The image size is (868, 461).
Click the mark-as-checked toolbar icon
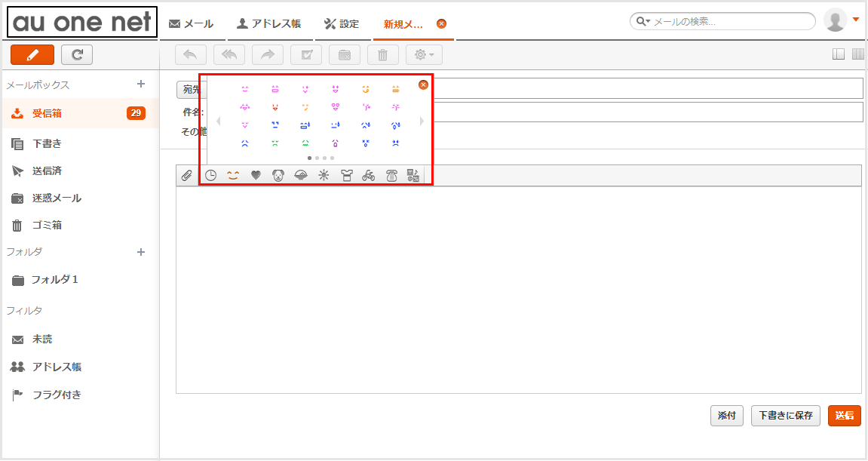click(306, 55)
